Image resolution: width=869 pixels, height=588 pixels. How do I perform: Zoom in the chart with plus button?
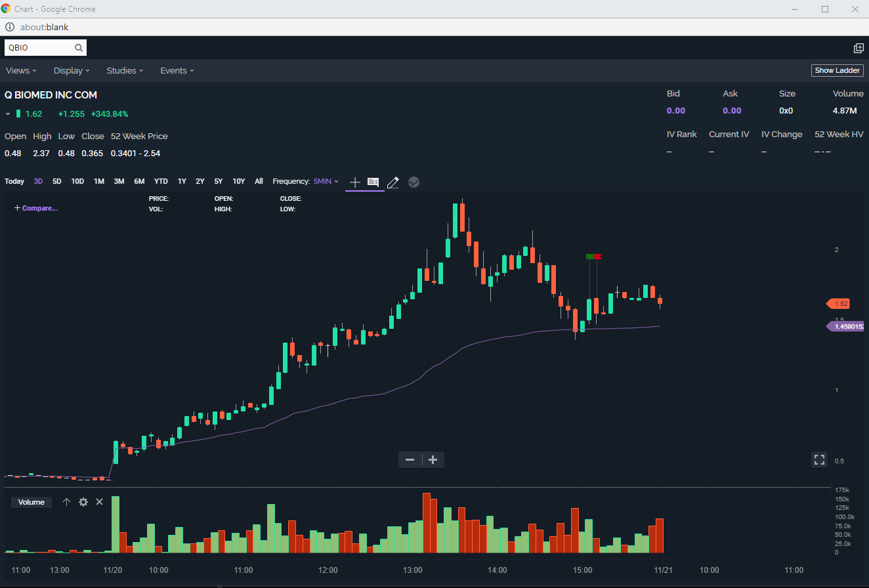tap(433, 459)
